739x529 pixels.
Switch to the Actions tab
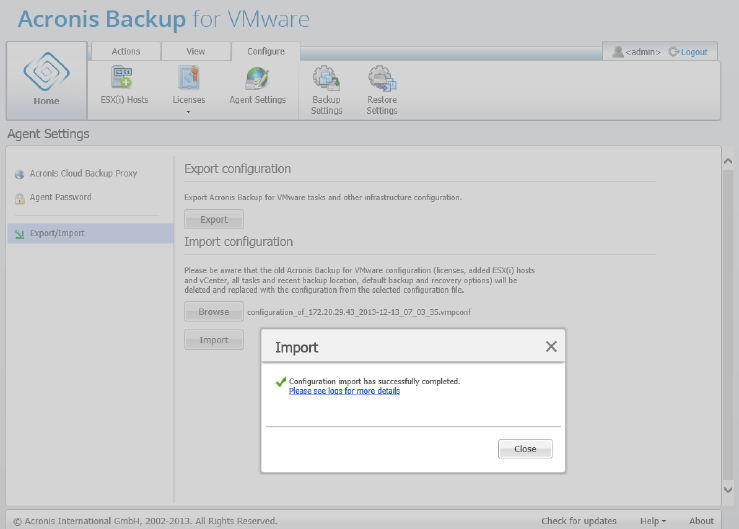[x=125, y=51]
